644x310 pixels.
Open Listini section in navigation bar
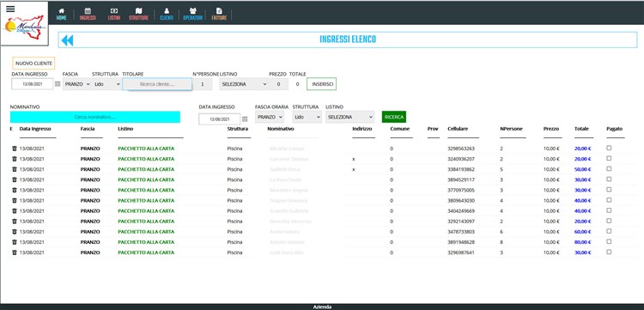(x=113, y=15)
